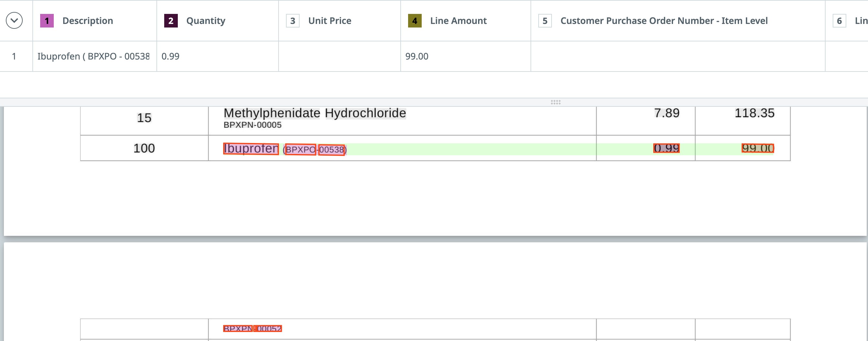Click BPXPN-00005 code in the document
Screen dimensions: 868x341
point(252,125)
